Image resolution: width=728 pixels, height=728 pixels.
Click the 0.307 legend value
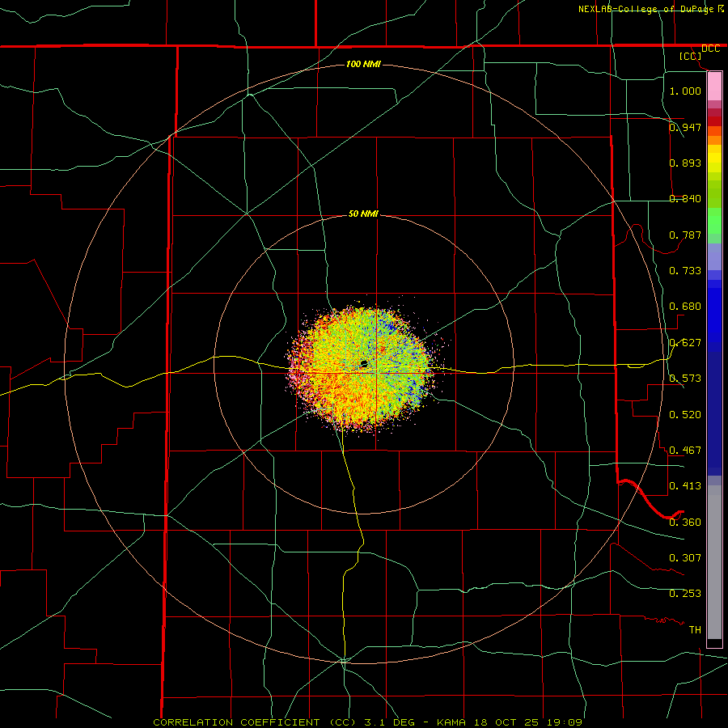pyautogui.click(x=685, y=557)
